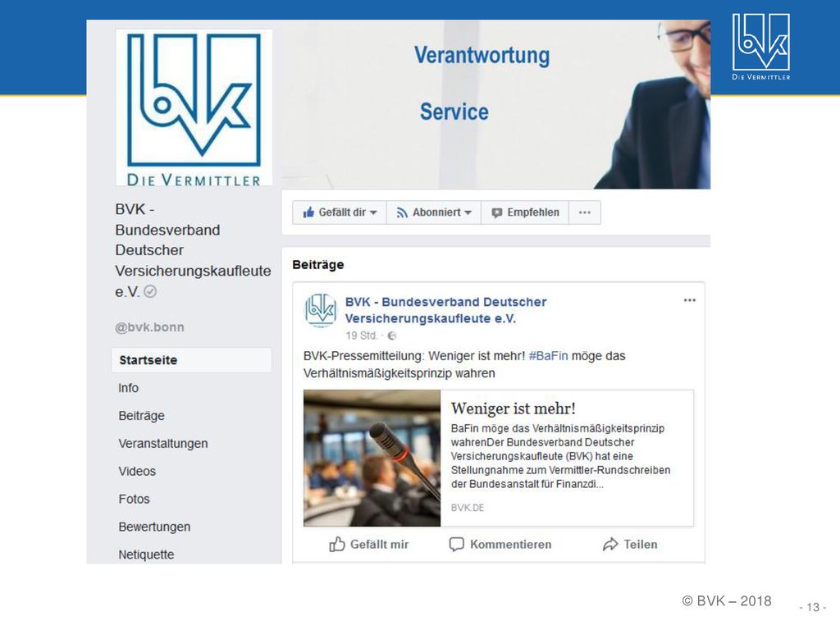Viewport: 840px width, 630px height.
Task: Click the #BaFin hashtag link
Action: pyautogui.click(x=548, y=356)
